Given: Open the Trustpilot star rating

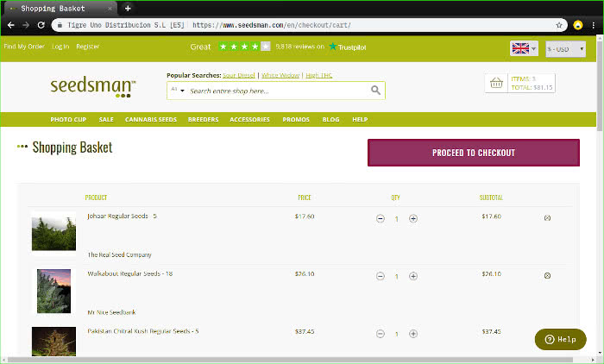Looking at the screenshot, I should [244, 47].
